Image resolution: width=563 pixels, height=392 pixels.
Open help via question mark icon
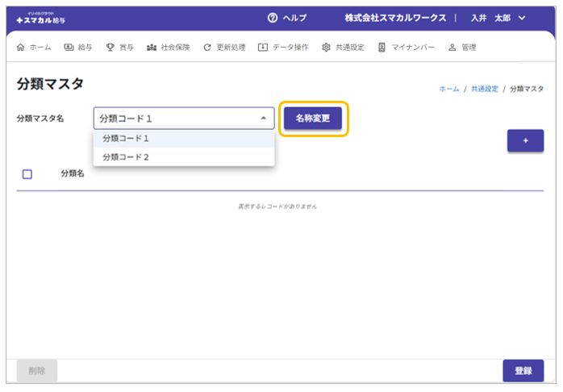pos(272,18)
